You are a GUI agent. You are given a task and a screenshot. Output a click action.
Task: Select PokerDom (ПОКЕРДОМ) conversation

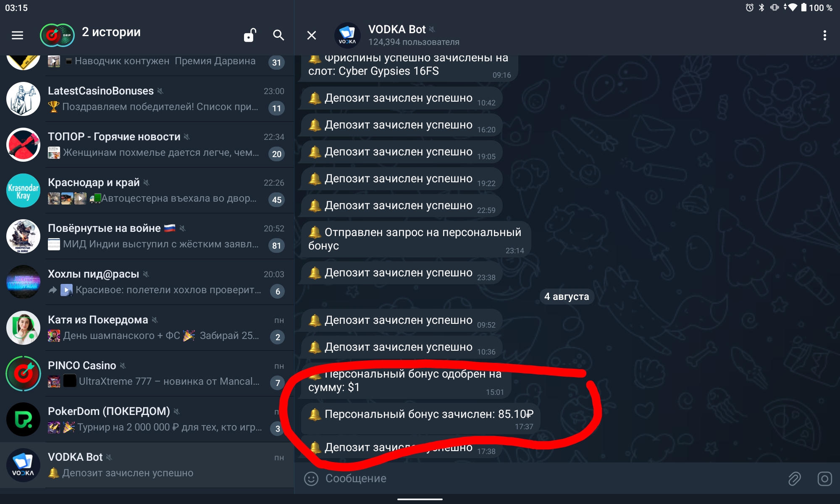point(147,420)
